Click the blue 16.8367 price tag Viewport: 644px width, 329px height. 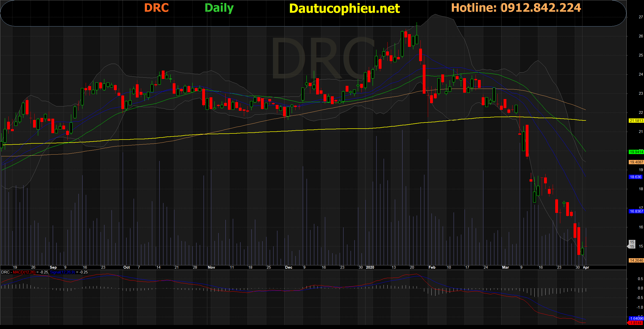[x=636, y=211]
